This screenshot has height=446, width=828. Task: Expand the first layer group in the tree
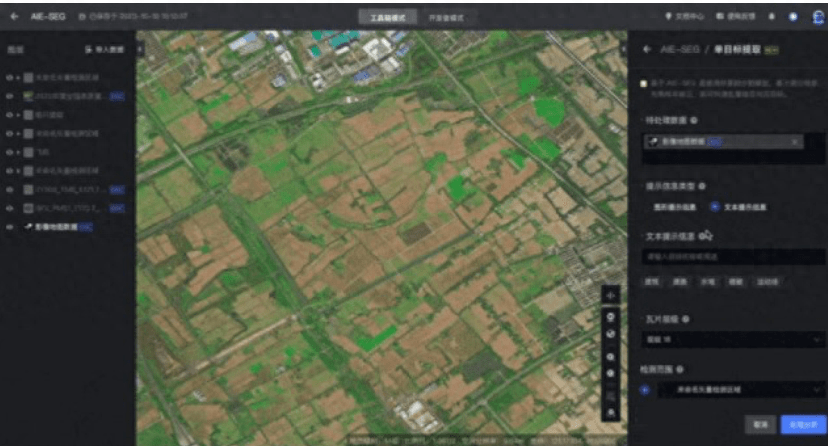pyautogui.click(x=18, y=77)
